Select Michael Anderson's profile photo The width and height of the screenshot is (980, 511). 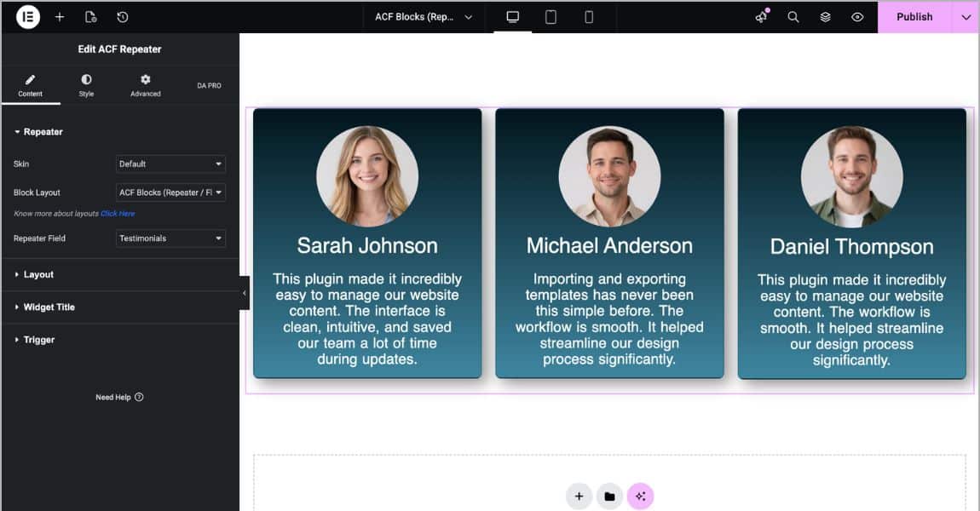point(609,176)
